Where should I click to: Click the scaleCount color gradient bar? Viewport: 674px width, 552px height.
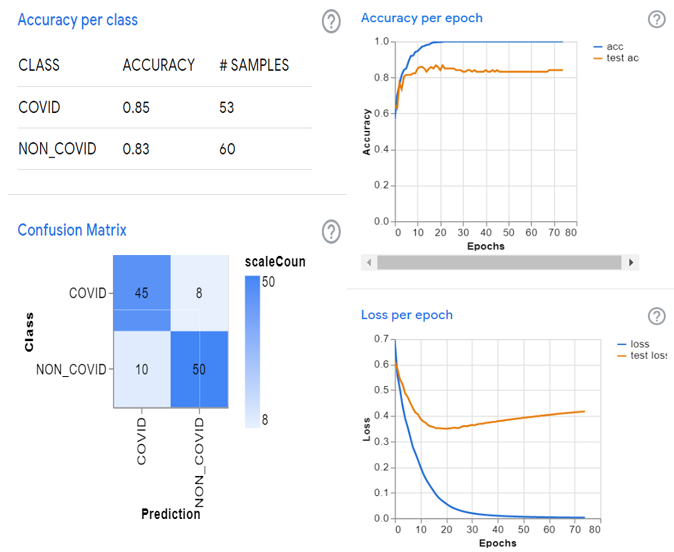pyautogui.click(x=254, y=352)
